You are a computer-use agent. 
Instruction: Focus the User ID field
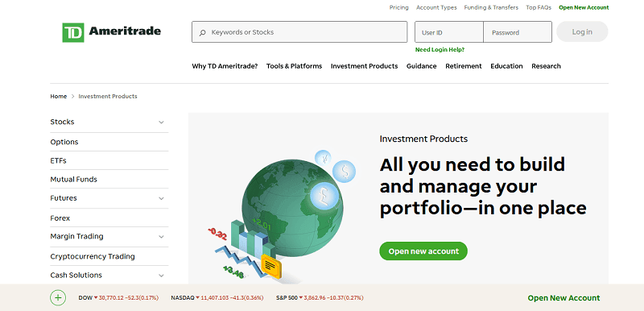tap(449, 32)
